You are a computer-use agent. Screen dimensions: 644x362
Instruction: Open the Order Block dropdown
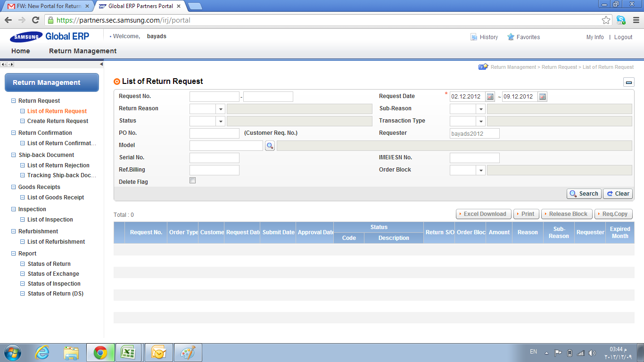point(481,170)
